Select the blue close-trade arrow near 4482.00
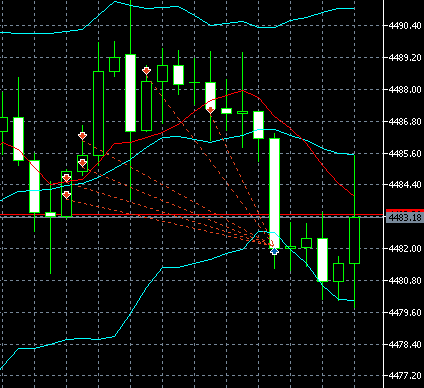424x388 pixels. pos(274,251)
